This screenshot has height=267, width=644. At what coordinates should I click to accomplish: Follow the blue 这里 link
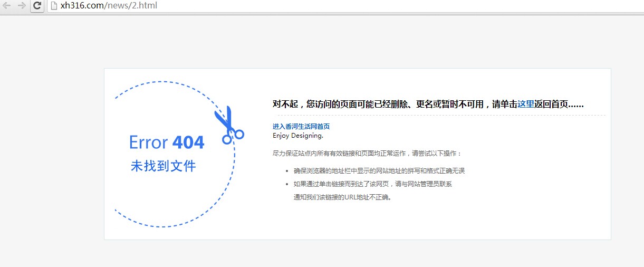526,104
